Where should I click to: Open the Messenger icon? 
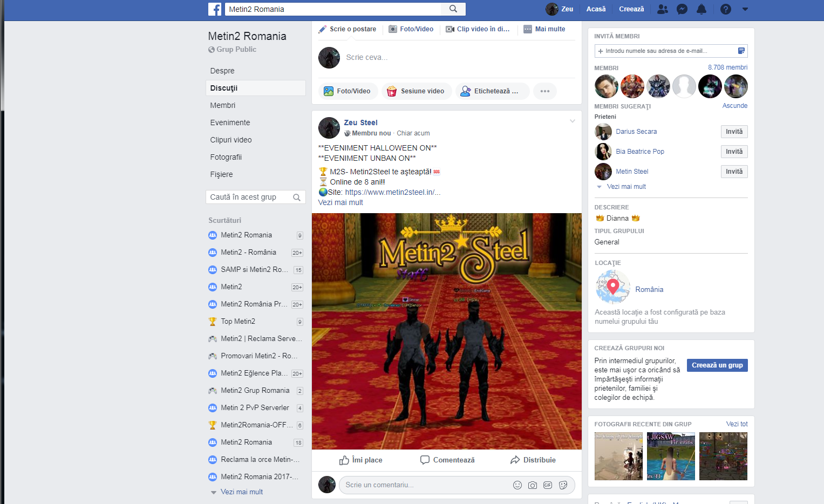(x=682, y=9)
